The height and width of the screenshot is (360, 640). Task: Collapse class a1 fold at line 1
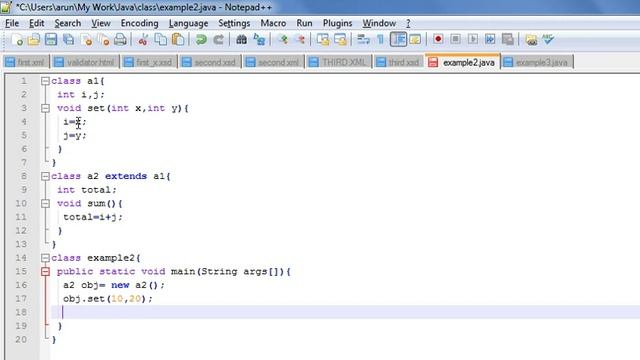point(45,81)
